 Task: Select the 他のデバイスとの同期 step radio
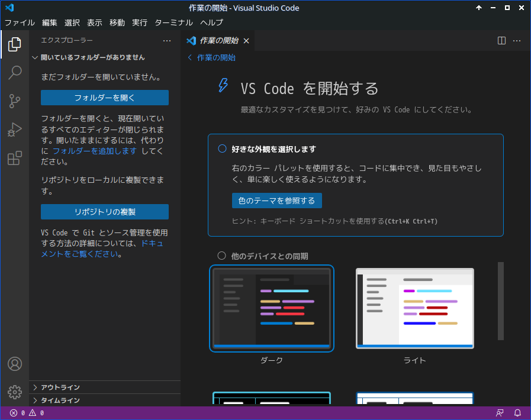pyautogui.click(x=221, y=256)
